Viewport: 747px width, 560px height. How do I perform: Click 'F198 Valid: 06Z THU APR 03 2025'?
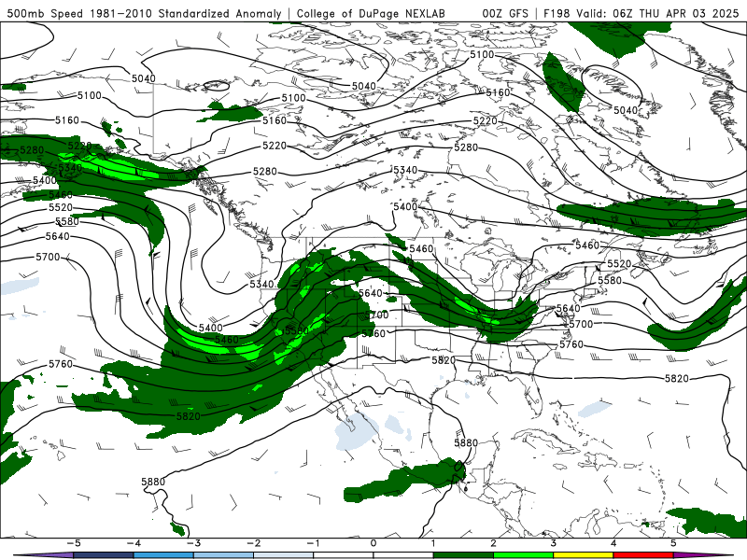click(x=641, y=13)
